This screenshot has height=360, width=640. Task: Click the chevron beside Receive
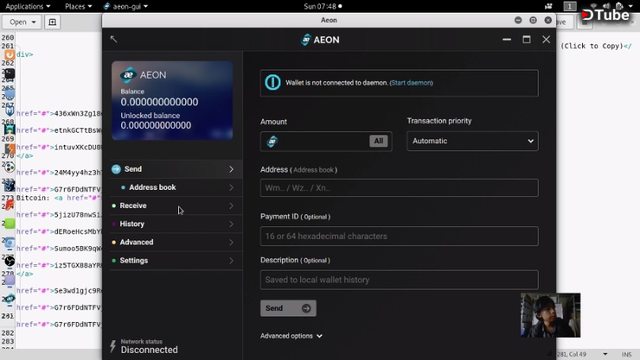[231, 206]
